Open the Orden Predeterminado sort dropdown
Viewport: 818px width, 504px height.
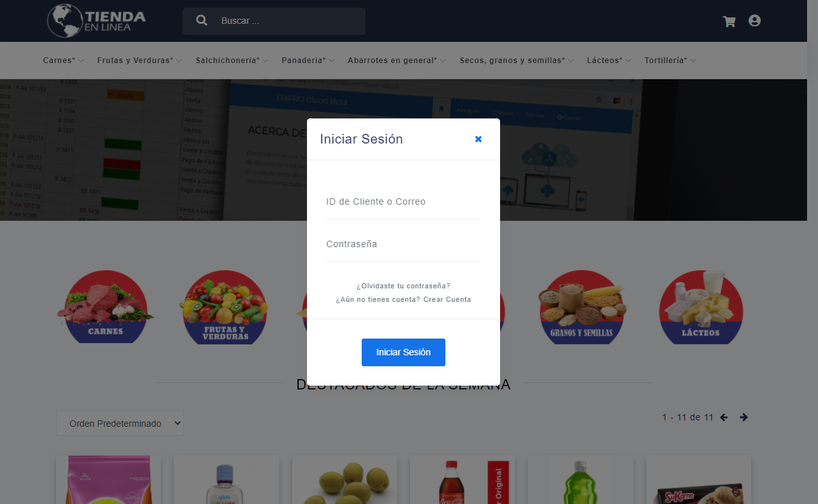(x=120, y=424)
